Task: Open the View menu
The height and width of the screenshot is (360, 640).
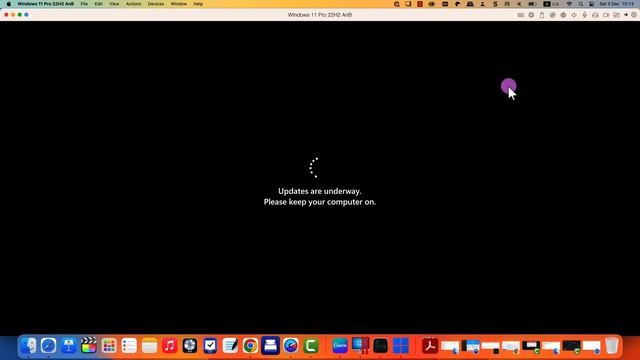Action: coord(114,4)
